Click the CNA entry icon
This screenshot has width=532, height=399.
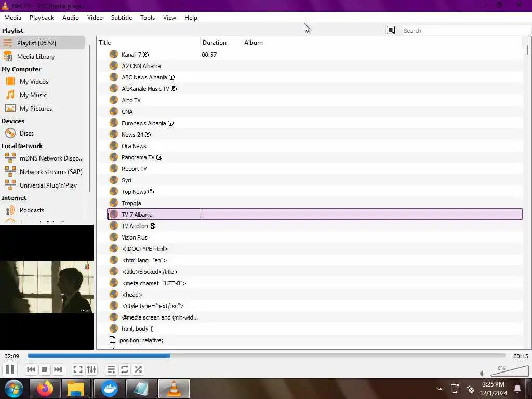[114, 111]
